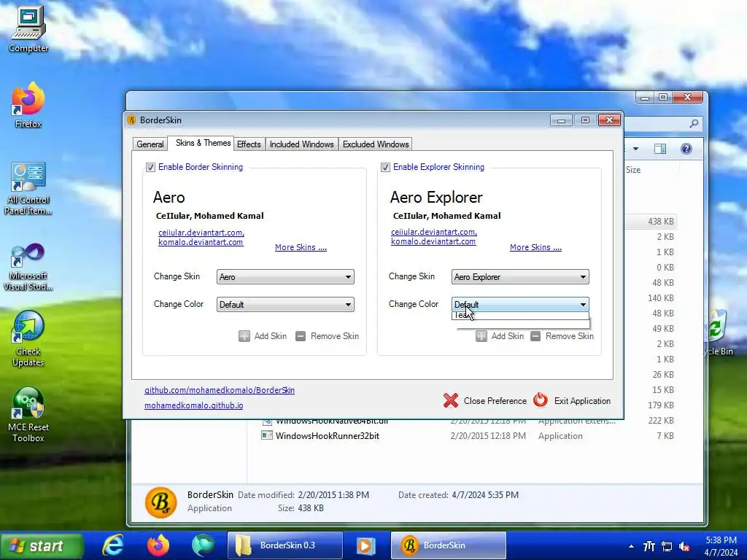This screenshot has height=560, width=747.
Task: Toggle Enable Border Skinning checkbox
Action: 150,167
